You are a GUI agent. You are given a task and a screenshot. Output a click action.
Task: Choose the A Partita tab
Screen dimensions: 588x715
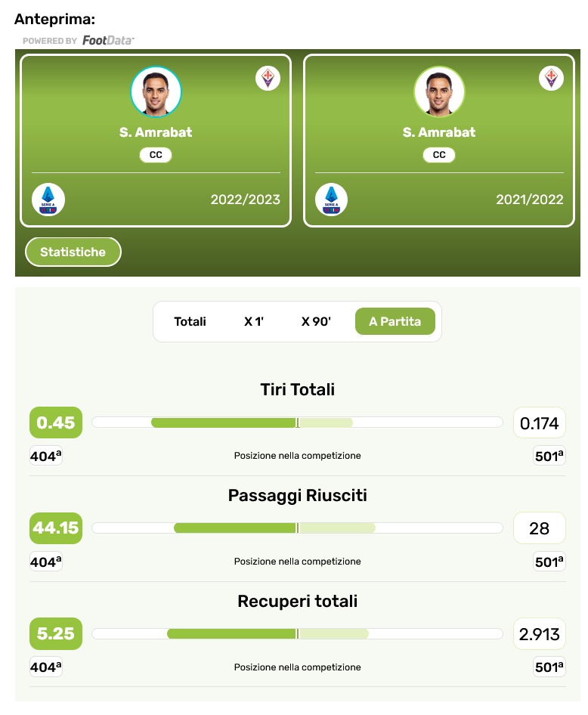click(x=395, y=321)
